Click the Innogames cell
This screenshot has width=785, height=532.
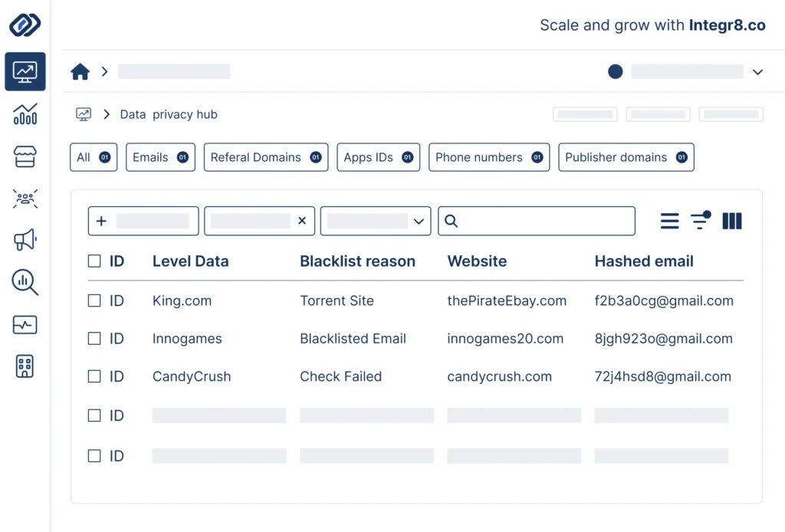click(187, 338)
